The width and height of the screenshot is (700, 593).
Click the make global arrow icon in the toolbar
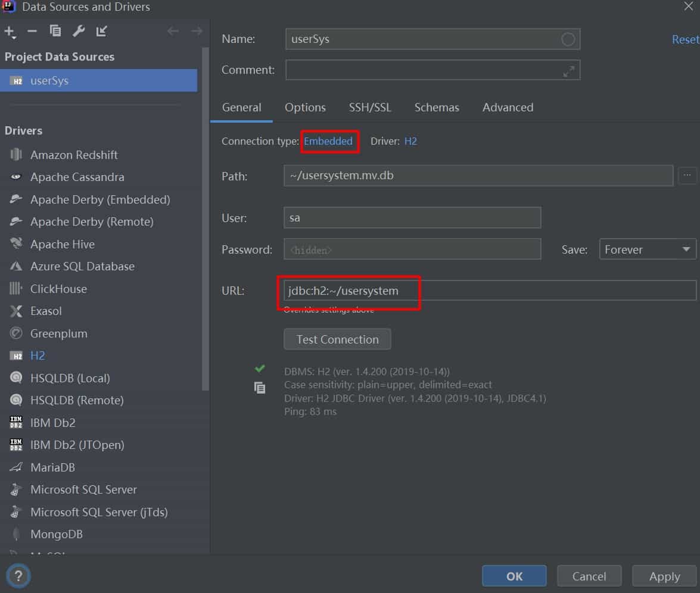point(102,31)
